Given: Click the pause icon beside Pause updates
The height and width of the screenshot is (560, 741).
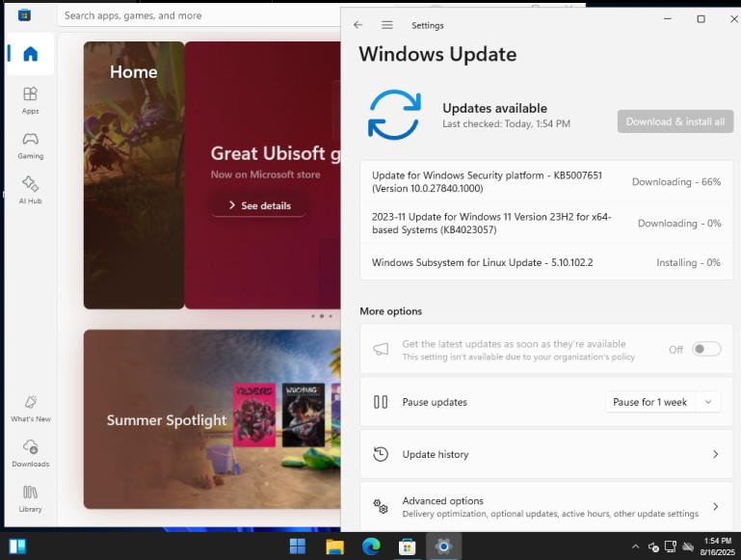Looking at the screenshot, I should (381, 402).
